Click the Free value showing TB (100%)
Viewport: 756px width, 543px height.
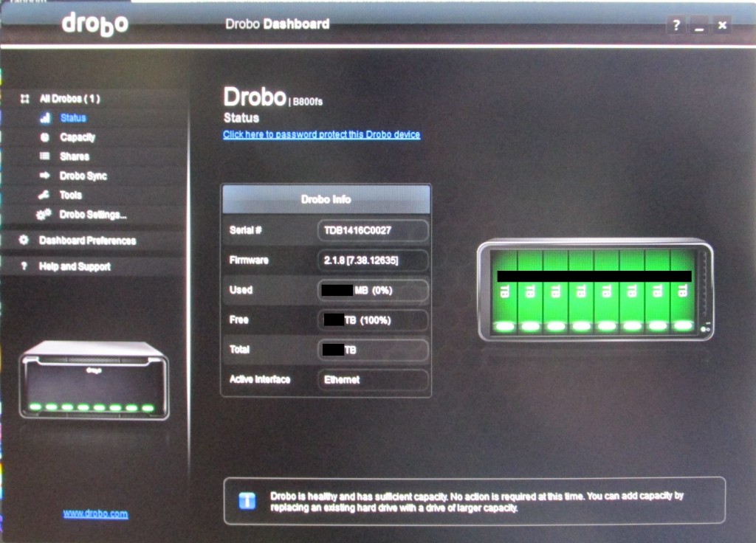point(373,320)
